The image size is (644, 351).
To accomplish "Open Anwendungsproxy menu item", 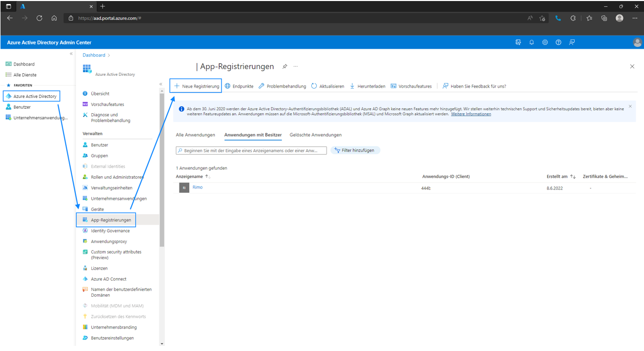I will coord(105,242).
